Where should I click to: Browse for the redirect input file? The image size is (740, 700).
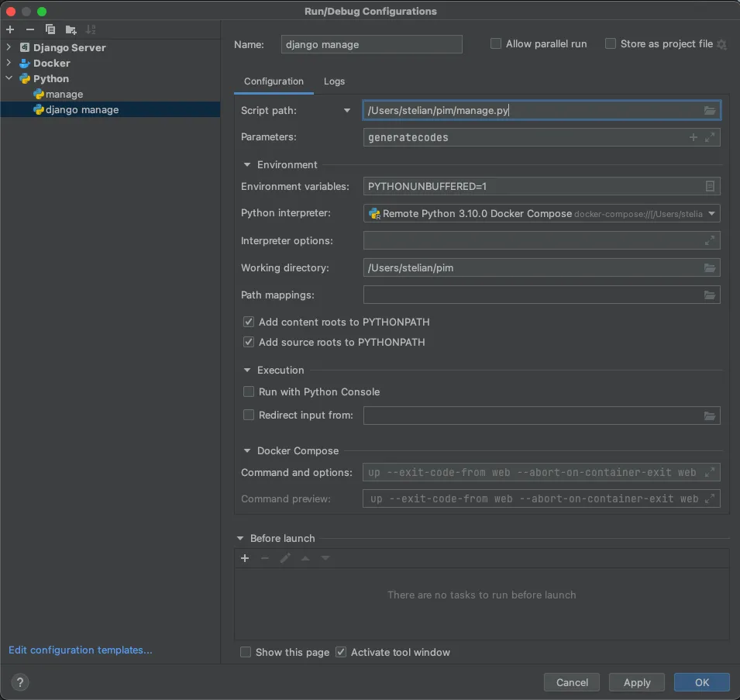709,416
